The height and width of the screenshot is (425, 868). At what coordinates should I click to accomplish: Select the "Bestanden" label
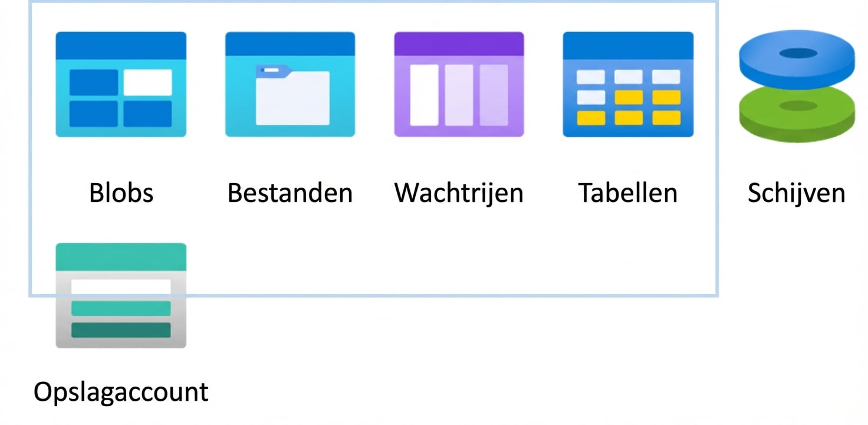tap(290, 193)
